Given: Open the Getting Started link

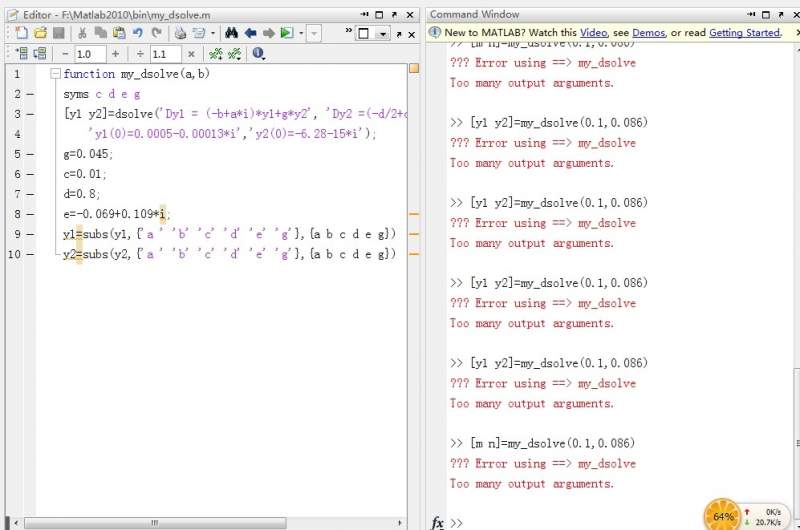Looking at the screenshot, I should click(744, 33).
